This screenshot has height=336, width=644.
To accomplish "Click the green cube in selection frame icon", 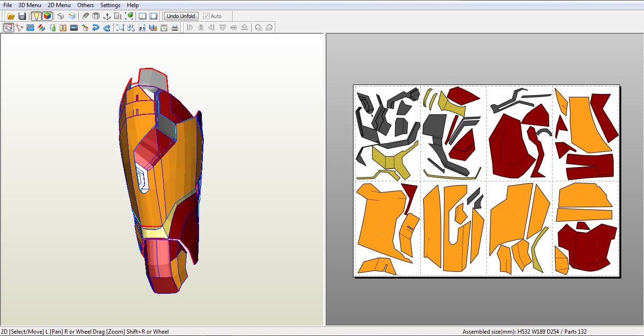I will click(129, 16).
